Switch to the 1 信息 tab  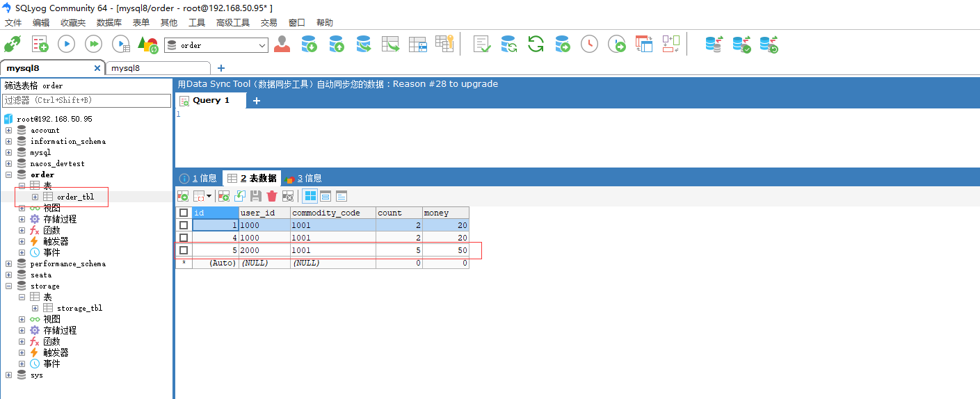198,179
